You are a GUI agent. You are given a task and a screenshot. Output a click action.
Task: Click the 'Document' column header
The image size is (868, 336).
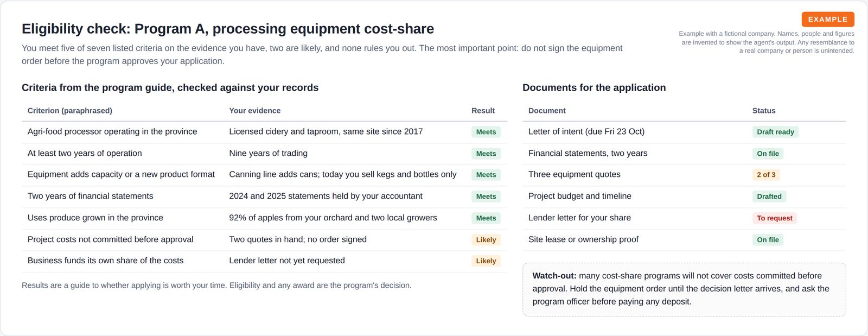point(547,110)
